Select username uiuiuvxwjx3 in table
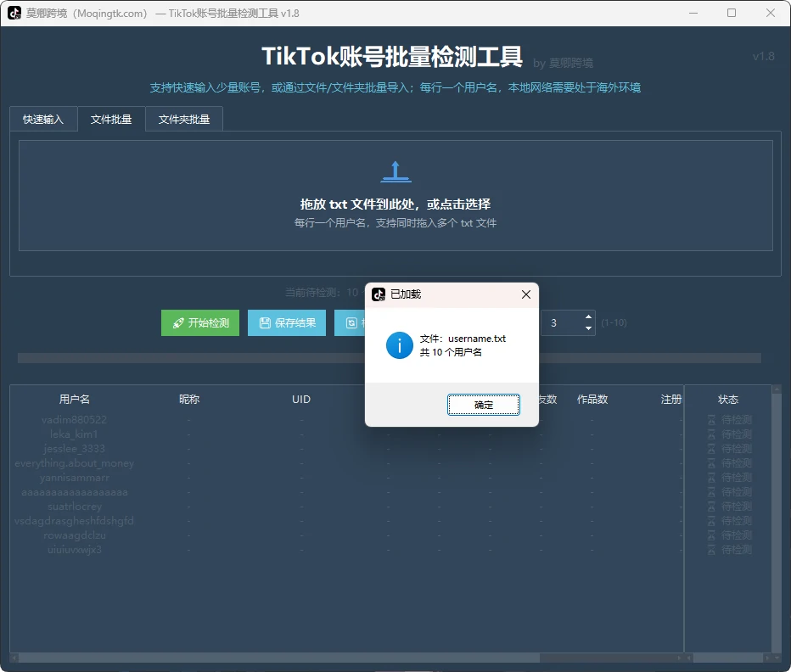 [x=74, y=550]
